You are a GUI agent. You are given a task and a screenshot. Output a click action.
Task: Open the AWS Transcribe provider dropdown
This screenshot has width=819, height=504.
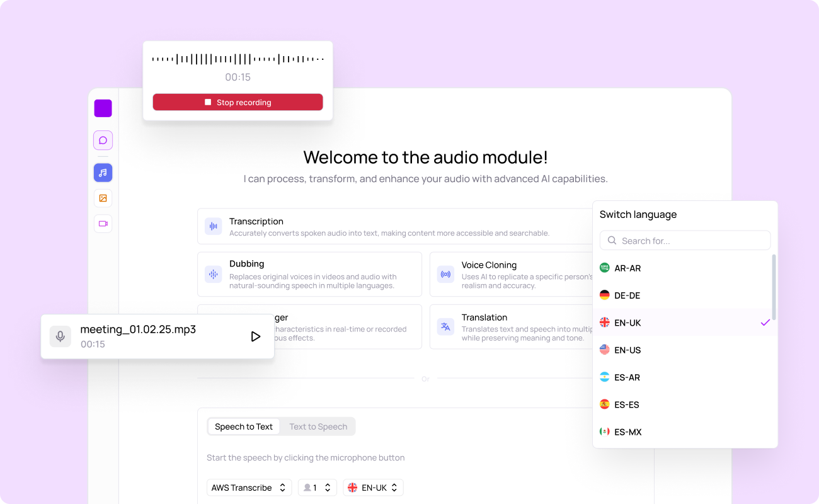point(249,488)
